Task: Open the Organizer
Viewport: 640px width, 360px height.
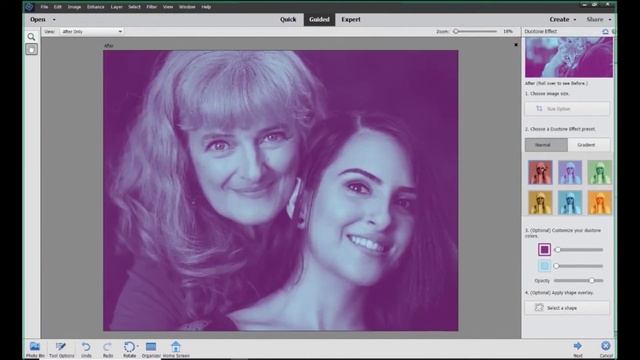Action: [151, 349]
